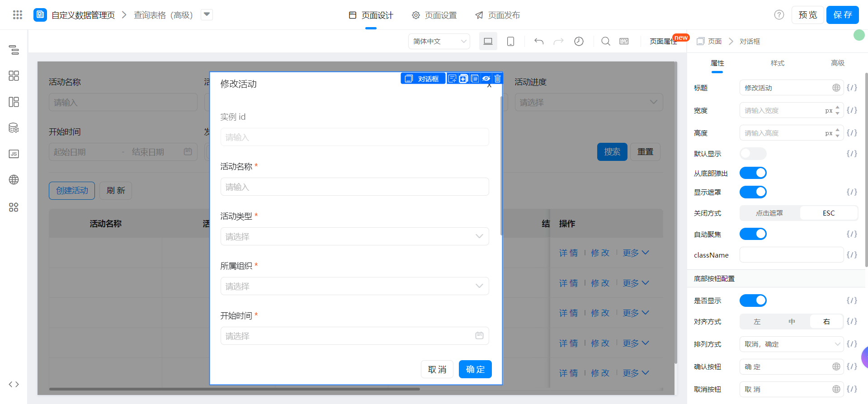Image resolution: width=868 pixels, height=404 pixels.
Task: Open the 活动类型 select in the dialog
Action: click(x=355, y=236)
